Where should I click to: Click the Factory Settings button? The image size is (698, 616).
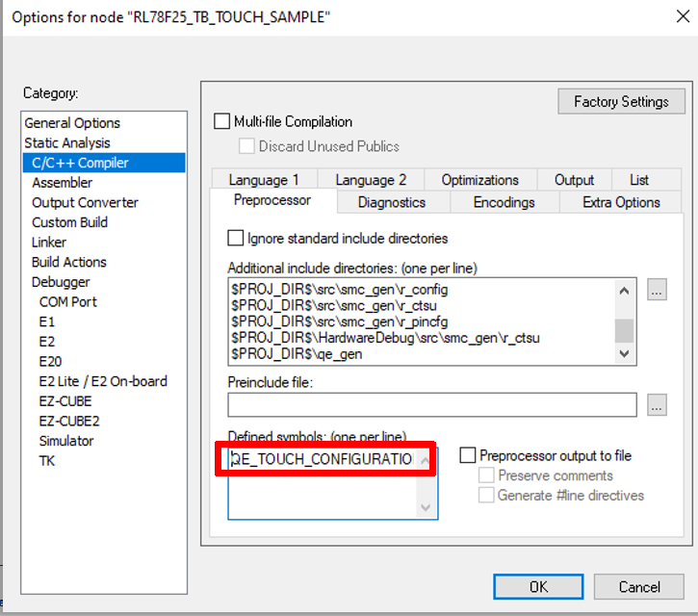621,101
